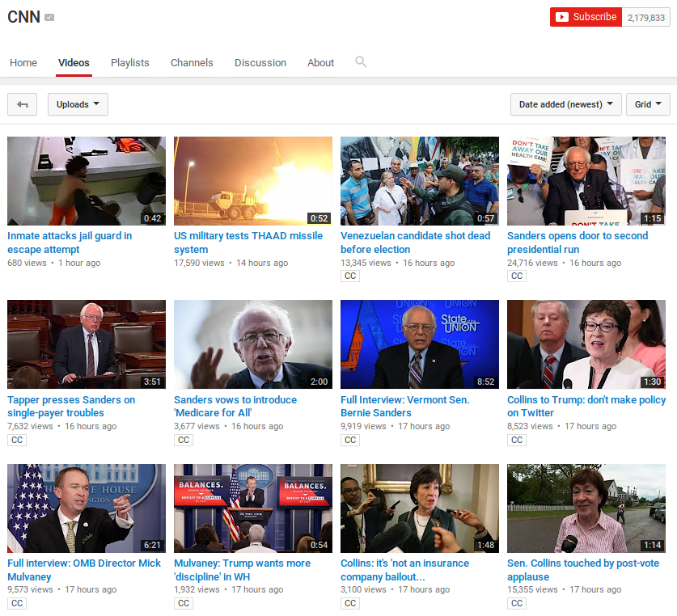
Task: Switch to the Playlists tab
Action: [130, 63]
